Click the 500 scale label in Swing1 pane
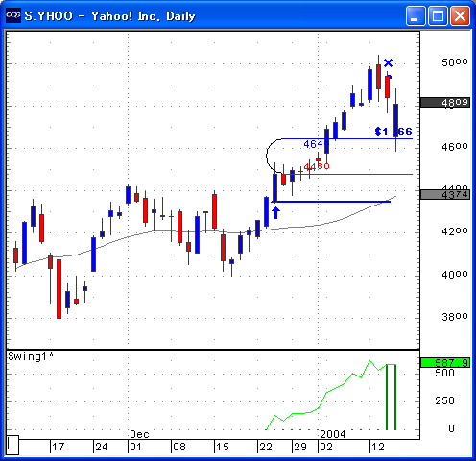The width and height of the screenshot is (476, 461). click(444, 373)
